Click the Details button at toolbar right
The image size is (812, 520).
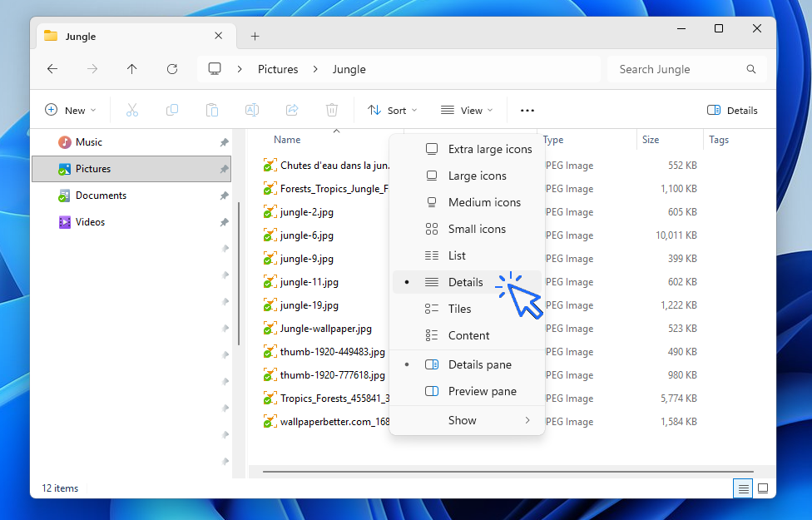pos(732,110)
